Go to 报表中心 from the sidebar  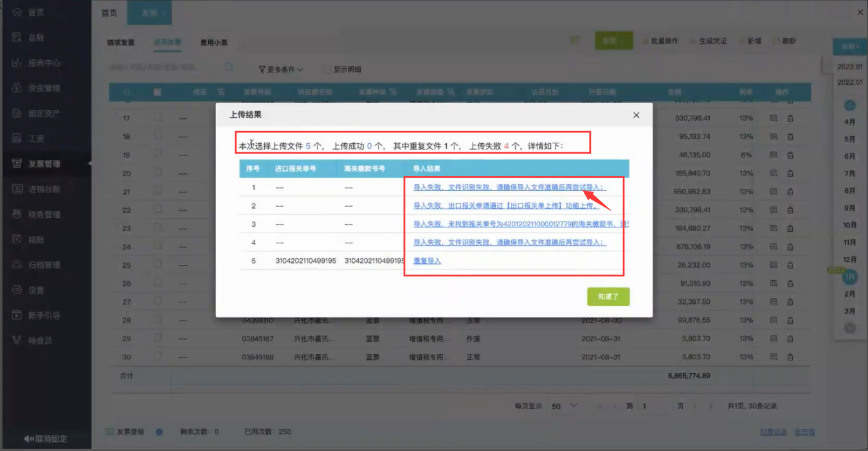pos(44,63)
